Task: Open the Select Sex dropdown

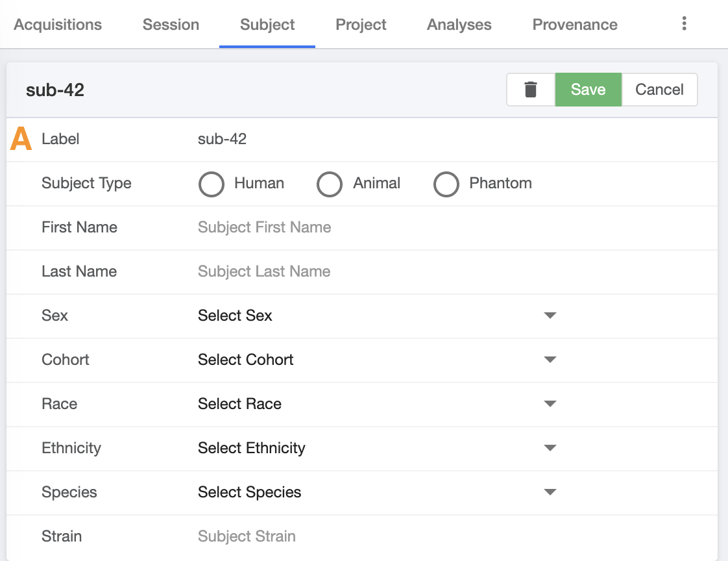Action: [377, 316]
